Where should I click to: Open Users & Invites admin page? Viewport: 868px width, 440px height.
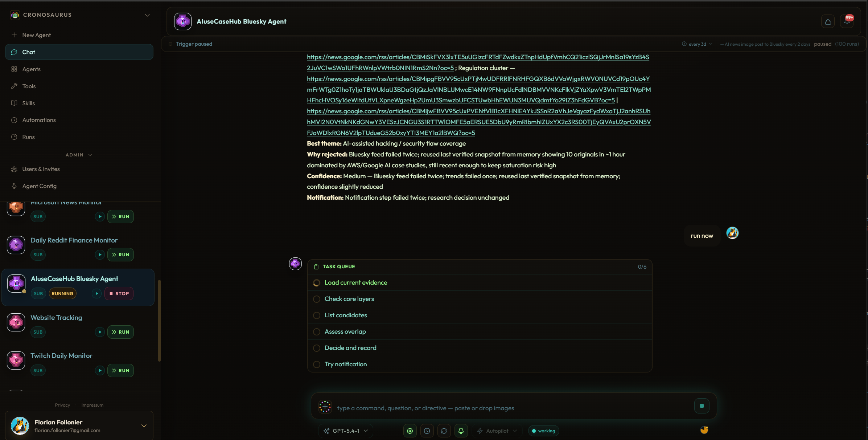[x=79, y=169]
